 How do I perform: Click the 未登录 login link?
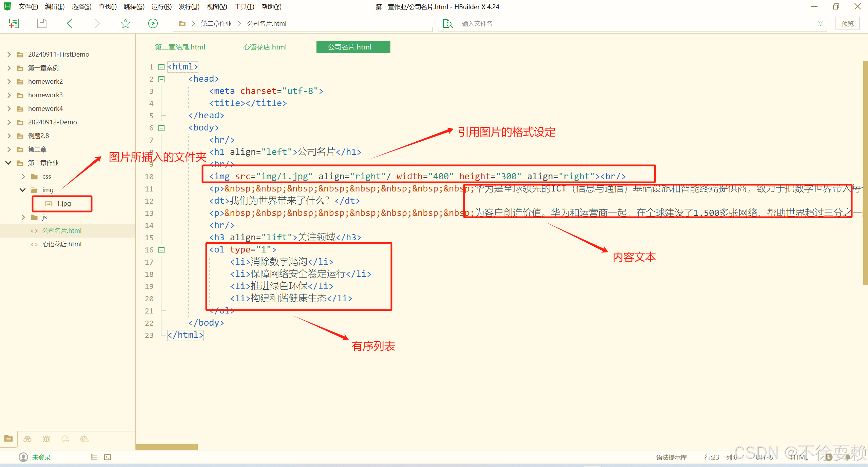click(41, 457)
